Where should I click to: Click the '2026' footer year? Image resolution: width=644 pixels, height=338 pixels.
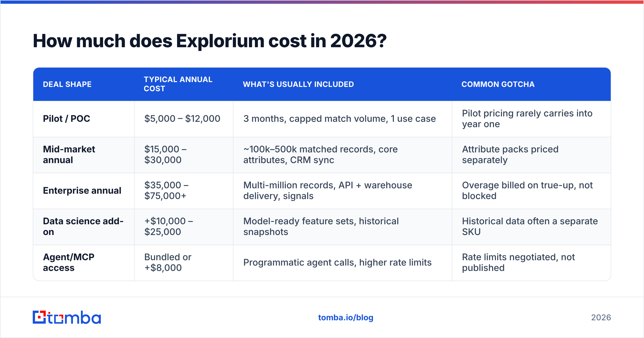click(x=601, y=318)
